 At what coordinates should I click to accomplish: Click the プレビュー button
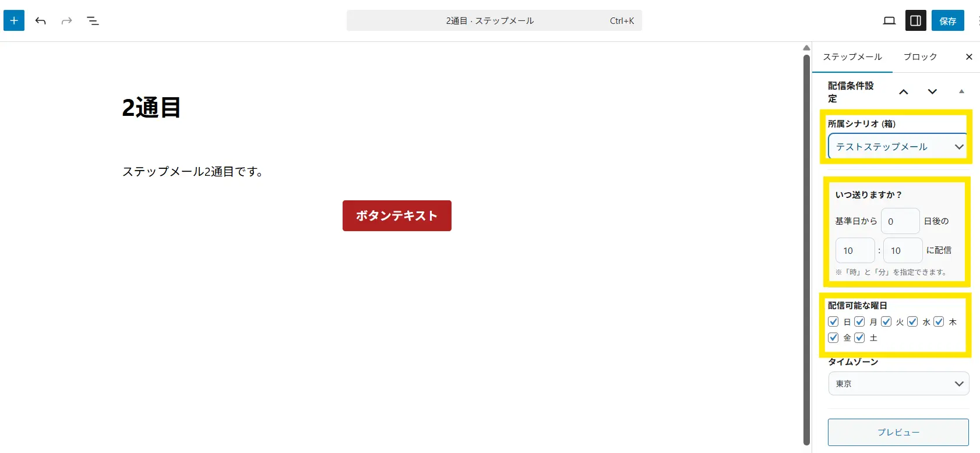click(x=898, y=433)
